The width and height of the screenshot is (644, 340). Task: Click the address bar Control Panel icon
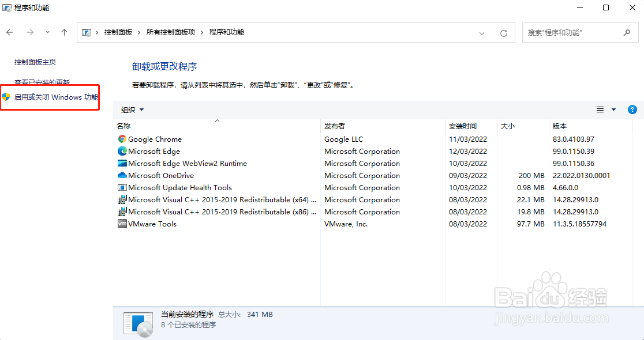87,32
